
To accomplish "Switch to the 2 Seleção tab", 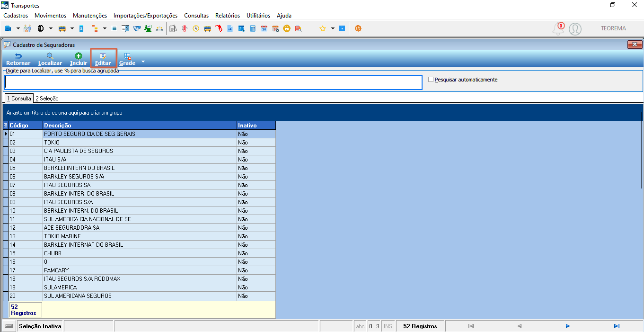I will [47, 99].
